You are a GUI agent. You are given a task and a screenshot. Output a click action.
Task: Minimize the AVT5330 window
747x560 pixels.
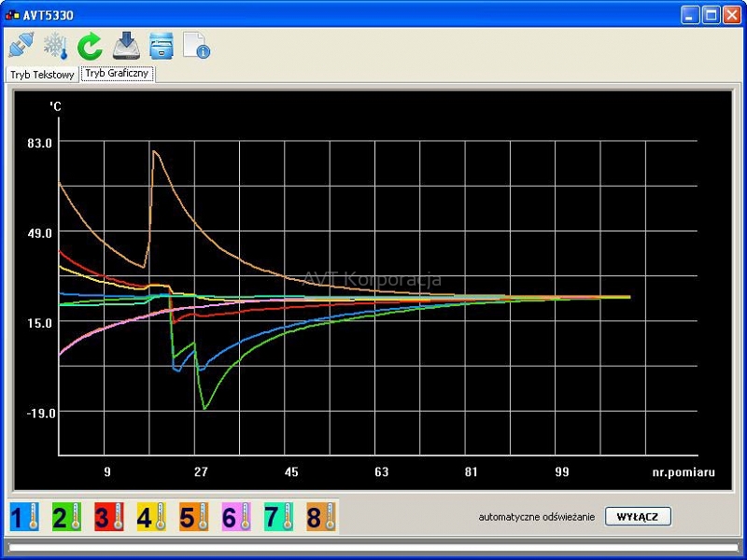tap(689, 15)
